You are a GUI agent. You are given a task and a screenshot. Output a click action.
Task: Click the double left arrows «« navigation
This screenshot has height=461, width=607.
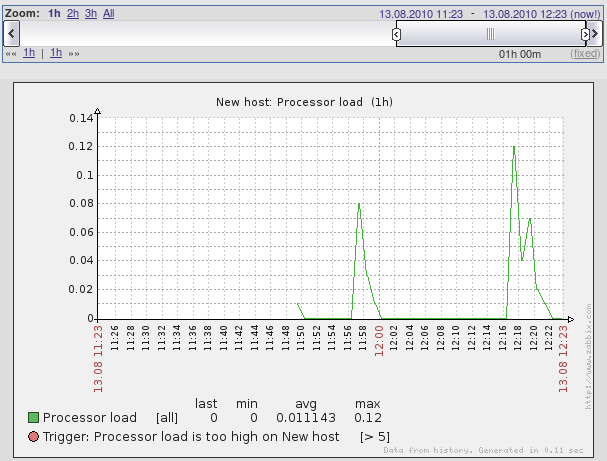[x=11, y=54]
